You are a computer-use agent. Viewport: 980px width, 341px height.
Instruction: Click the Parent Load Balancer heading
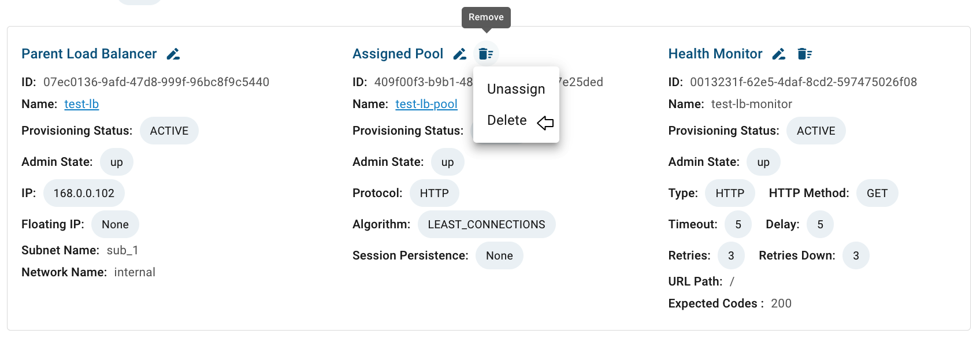tap(89, 54)
